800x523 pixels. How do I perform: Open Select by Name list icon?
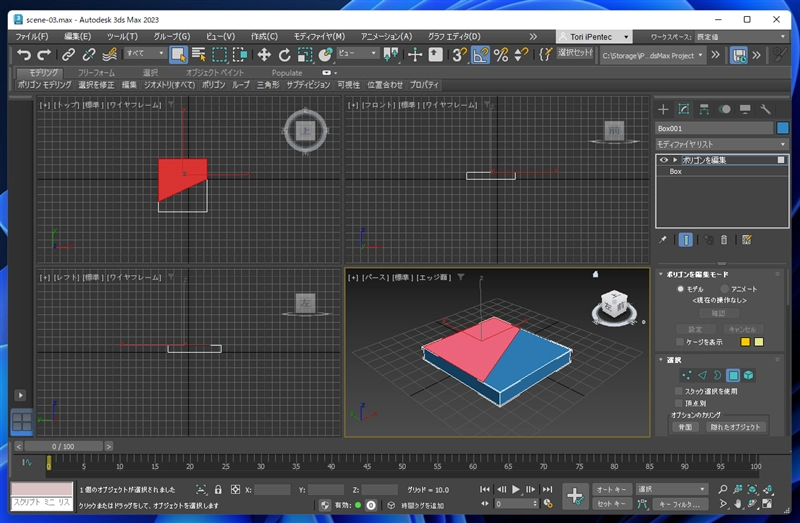pyautogui.click(x=199, y=55)
